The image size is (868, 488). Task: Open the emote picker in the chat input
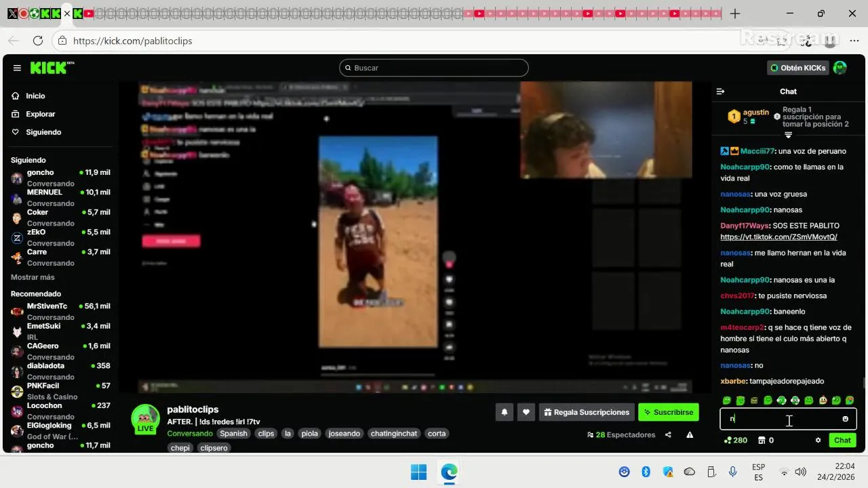845,419
